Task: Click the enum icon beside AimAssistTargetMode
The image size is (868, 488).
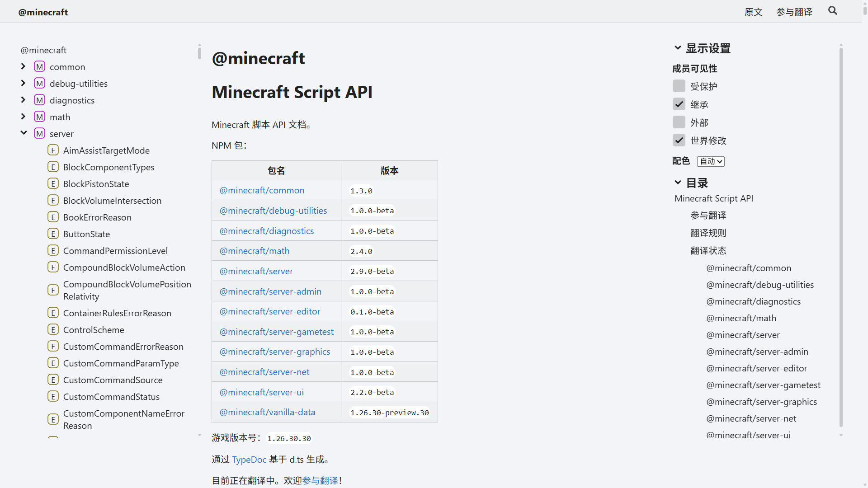Action: pos(53,150)
